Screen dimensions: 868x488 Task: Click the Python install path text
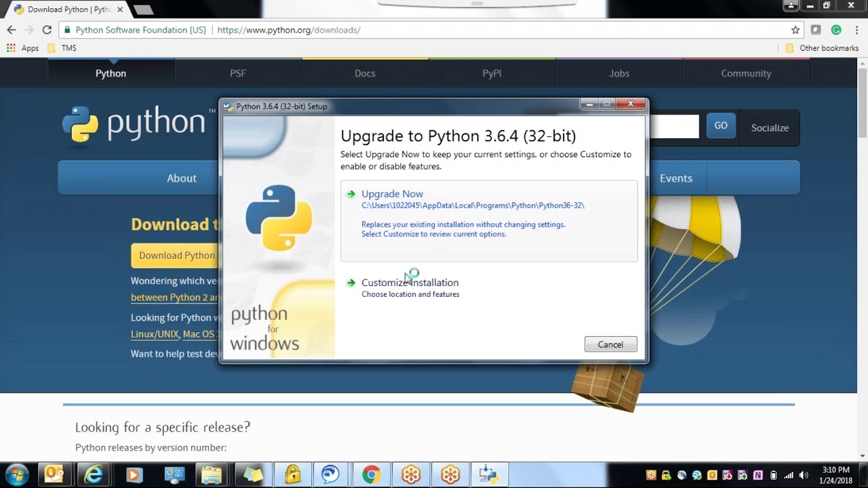tap(473, 205)
